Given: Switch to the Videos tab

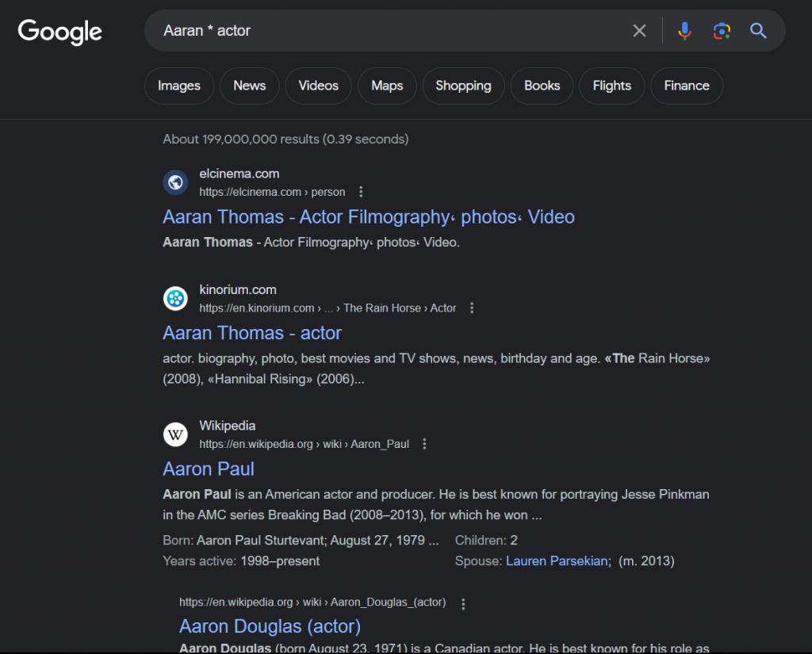Looking at the screenshot, I should tap(319, 86).
